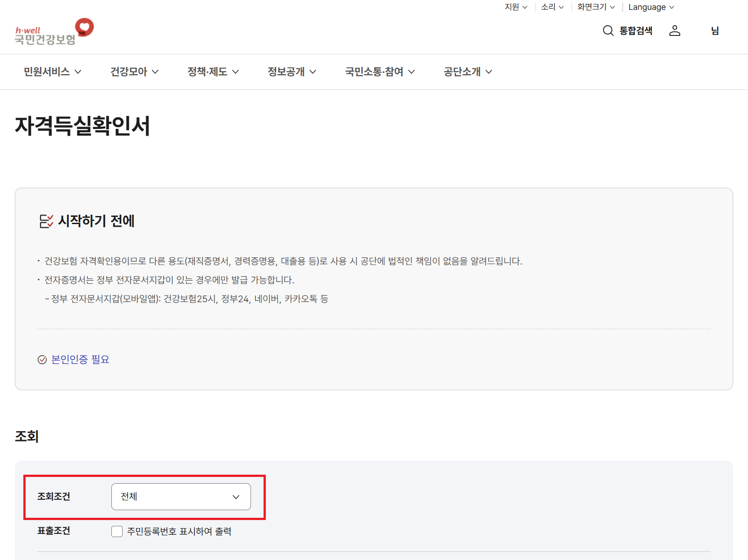Expand the 지원 dropdown
Image resolution: width=748 pixels, height=560 pixels.
tap(516, 7)
